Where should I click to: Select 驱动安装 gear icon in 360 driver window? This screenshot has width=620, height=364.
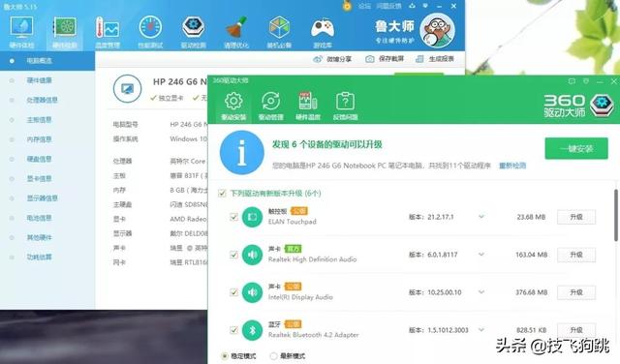(x=233, y=102)
